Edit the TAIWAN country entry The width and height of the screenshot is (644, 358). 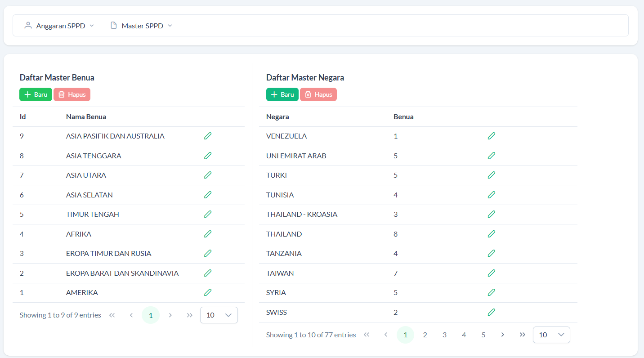(492, 273)
